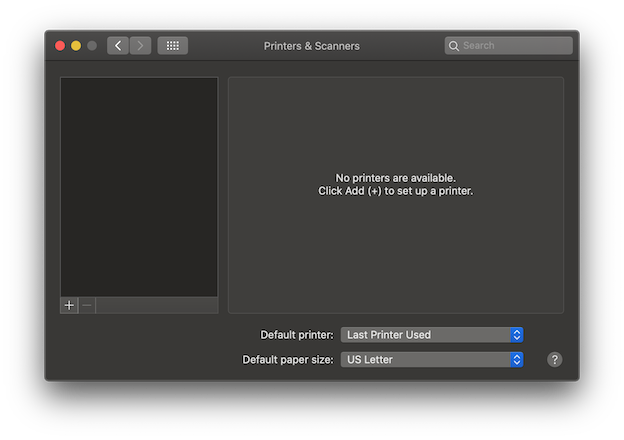
Task: Minimize the window with the yellow button
Action: [76, 46]
